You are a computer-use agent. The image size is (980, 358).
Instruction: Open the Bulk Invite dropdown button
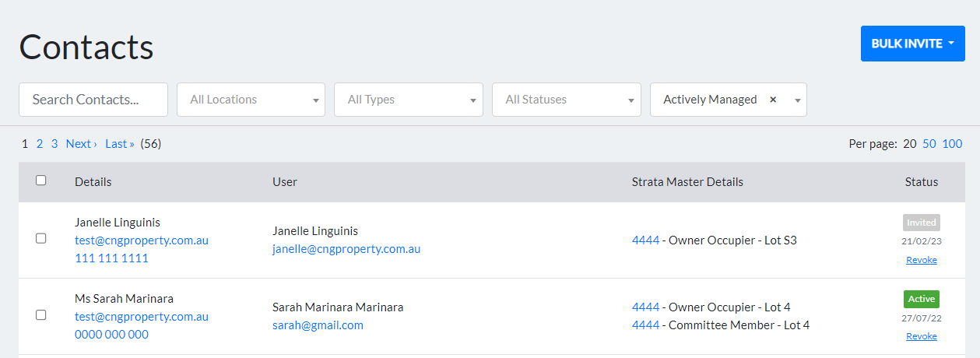(x=912, y=44)
